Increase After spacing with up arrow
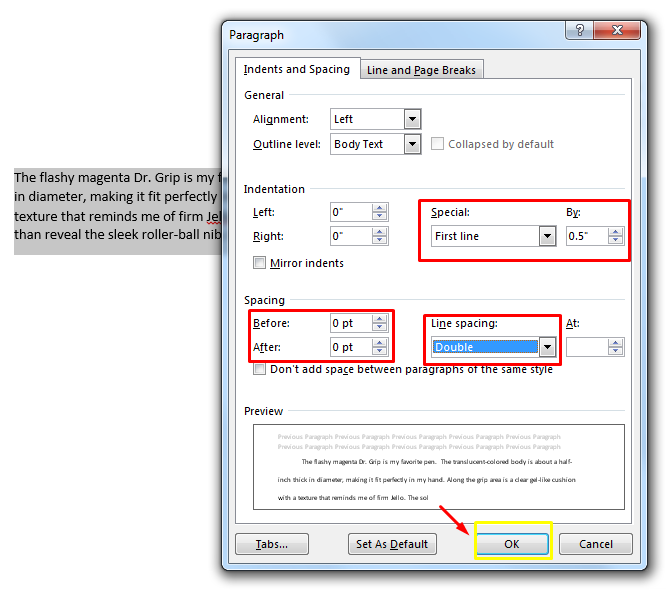 (379, 343)
